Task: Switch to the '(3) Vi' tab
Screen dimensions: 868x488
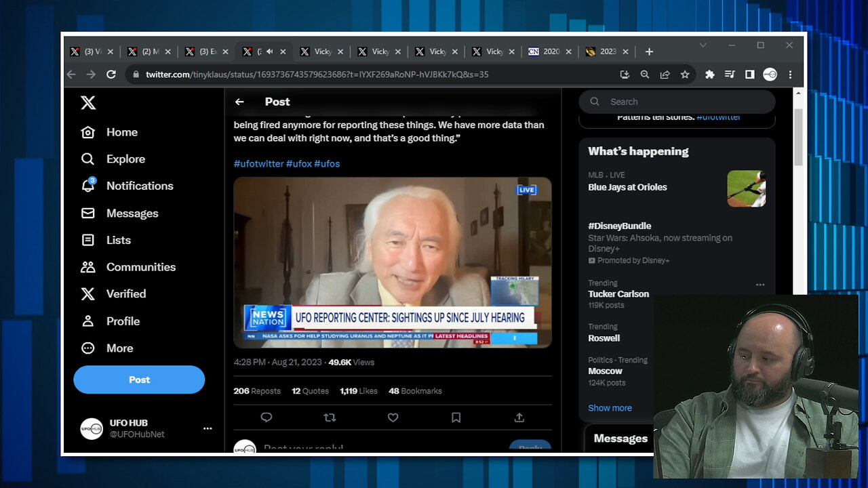Action: point(92,52)
